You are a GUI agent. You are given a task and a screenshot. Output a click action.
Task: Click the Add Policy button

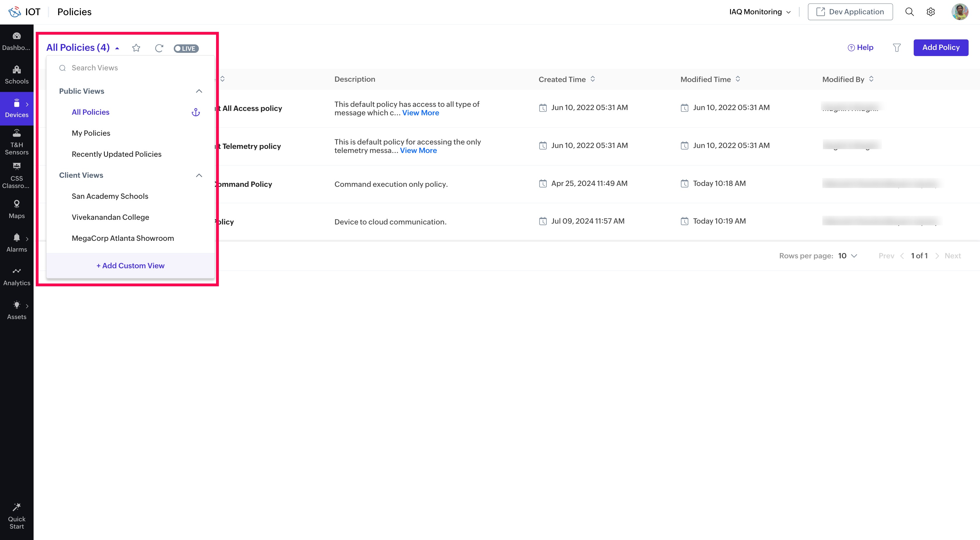pos(941,48)
